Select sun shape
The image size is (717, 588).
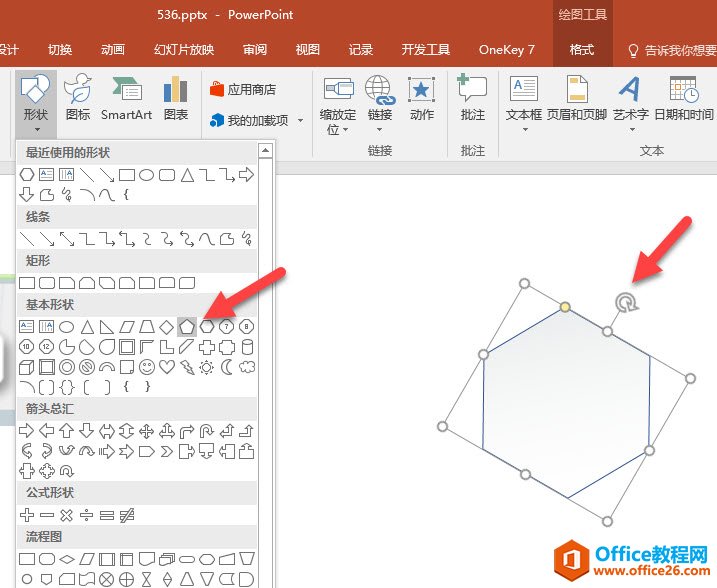pyautogui.click(x=207, y=367)
